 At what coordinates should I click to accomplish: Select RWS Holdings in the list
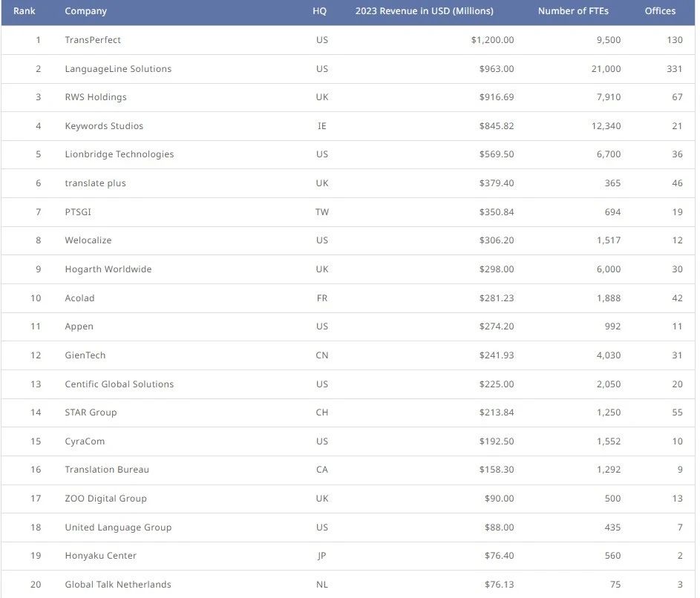click(x=96, y=97)
